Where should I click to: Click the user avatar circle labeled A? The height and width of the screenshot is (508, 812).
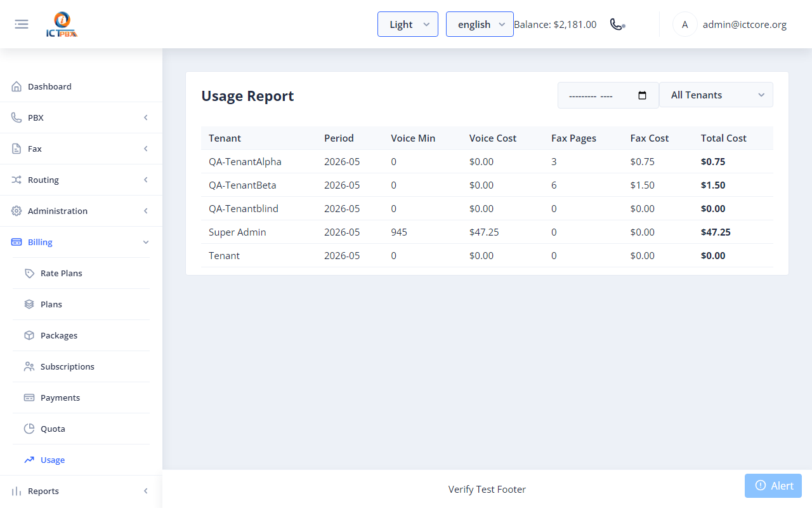click(685, 24)
